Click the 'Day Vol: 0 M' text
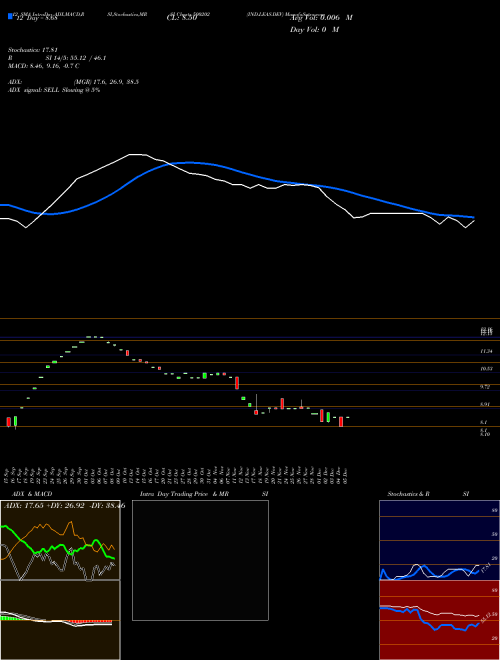 click(x=314, y=29)
